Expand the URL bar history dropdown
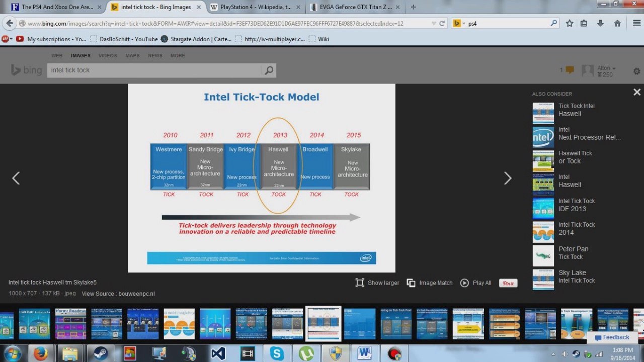The image size is (644, 362). pos(434,23)
